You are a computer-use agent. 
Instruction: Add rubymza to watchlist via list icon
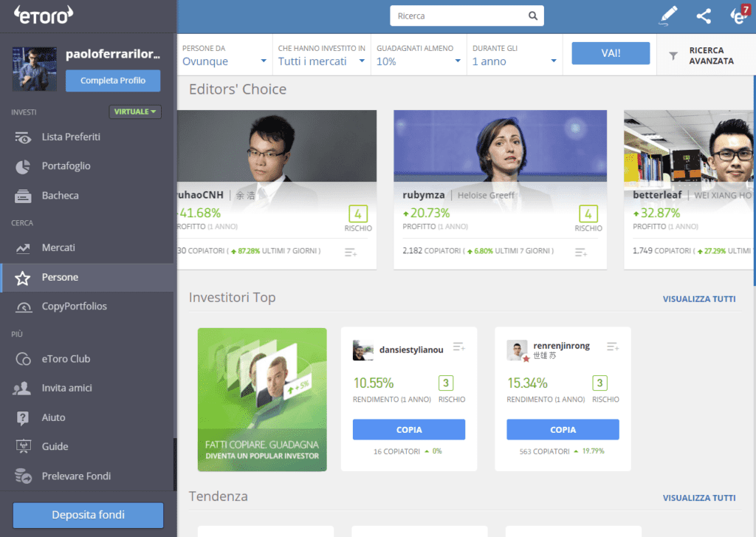581,253
